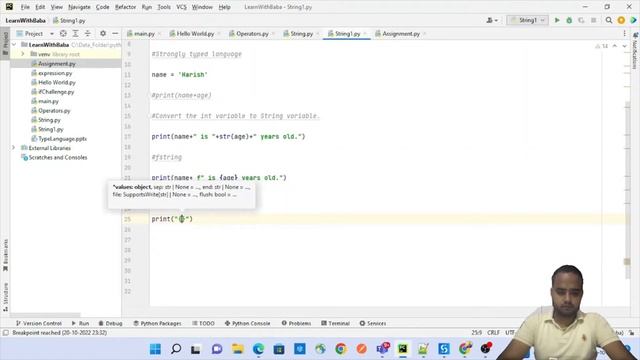Open File Explorer from taskbar
Image resolution: width=640 pixels, height=360 pixels.
click(x=238, y=349)
